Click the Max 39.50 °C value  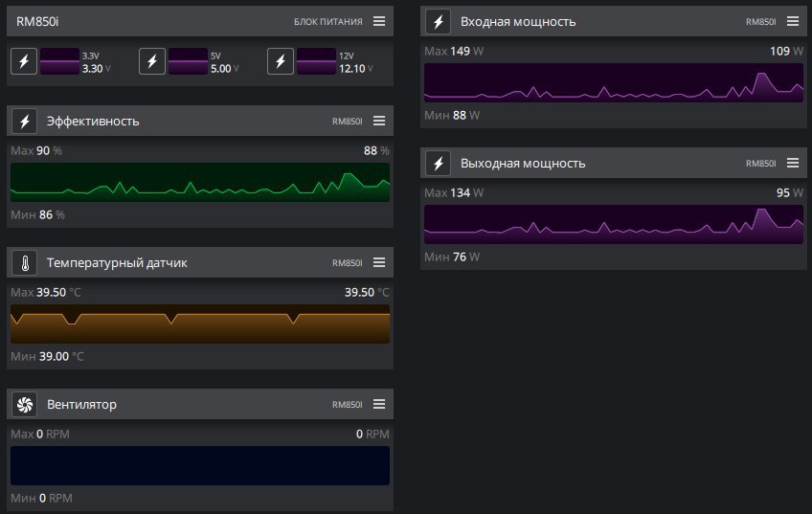[x=46, y=293]
